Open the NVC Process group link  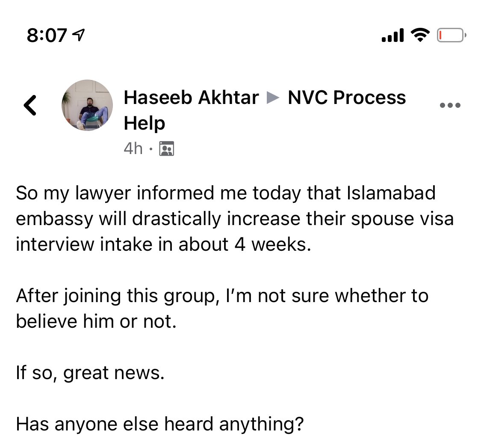point(347,98)
